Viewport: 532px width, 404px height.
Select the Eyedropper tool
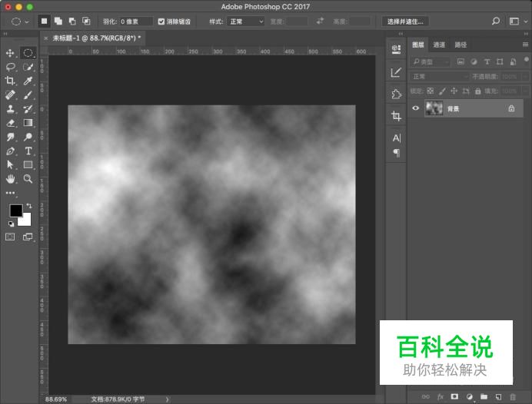point(28,81)
